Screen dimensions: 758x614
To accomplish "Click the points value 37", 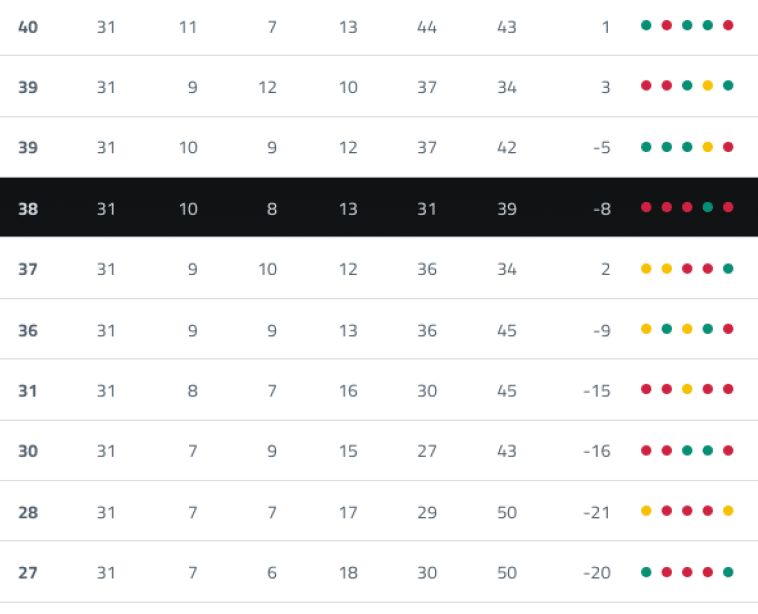I will coord(28,269).
